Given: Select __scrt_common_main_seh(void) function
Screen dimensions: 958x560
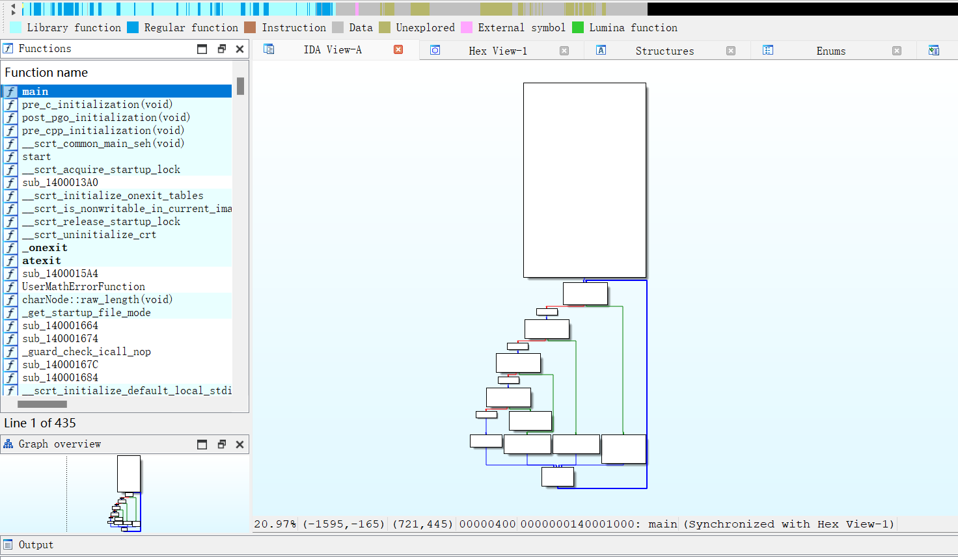Looking at the screenshot, I should point(117,143).
